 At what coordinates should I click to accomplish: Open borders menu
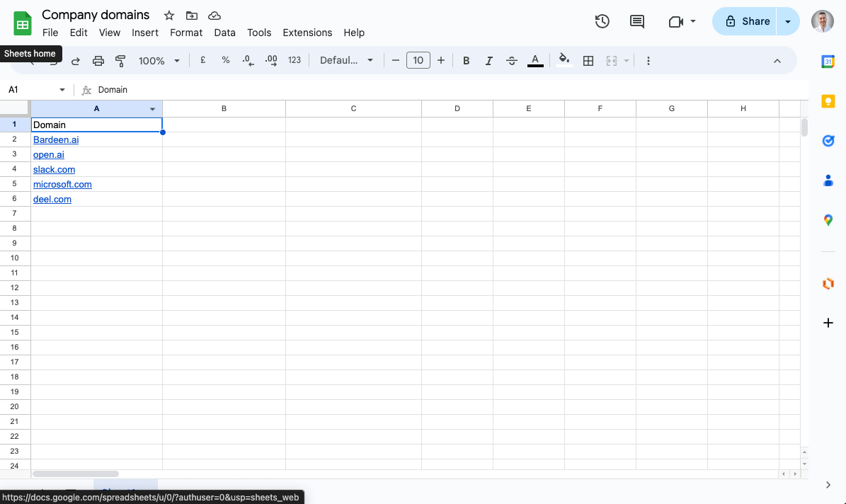(588, 61)
